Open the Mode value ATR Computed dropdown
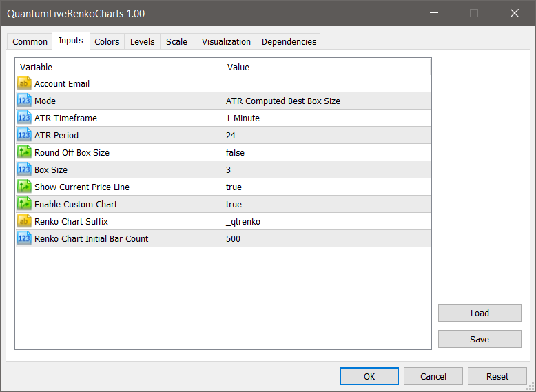This screenshot has height=392, width=536. (x=327, y=101)
